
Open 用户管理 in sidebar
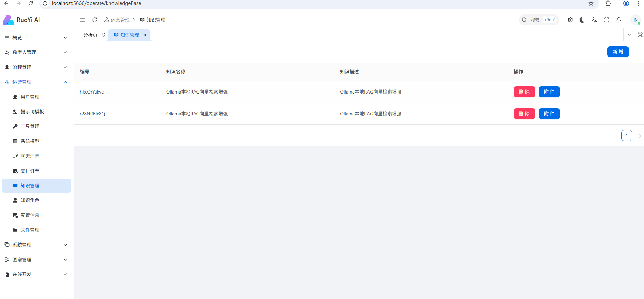pos(36,97)
